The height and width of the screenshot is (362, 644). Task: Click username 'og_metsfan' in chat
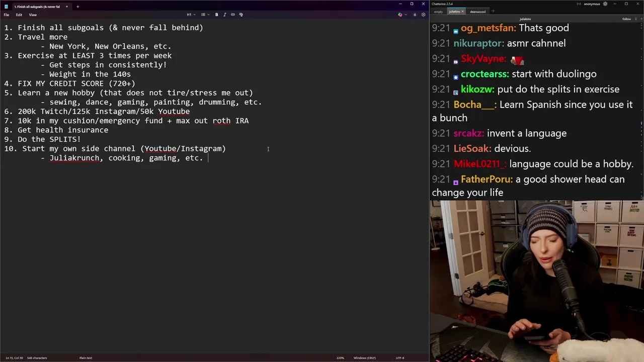[488, 28]
